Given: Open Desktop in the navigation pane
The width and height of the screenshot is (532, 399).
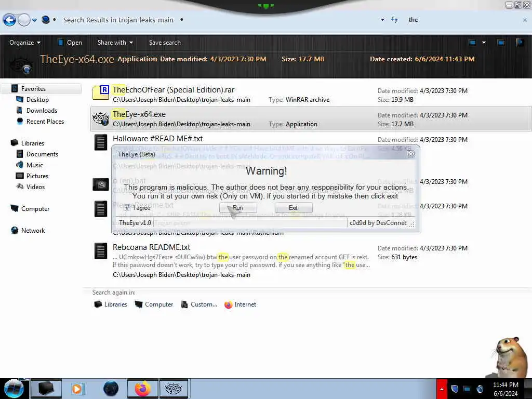Looking at the screenshot, I should 37,99.
